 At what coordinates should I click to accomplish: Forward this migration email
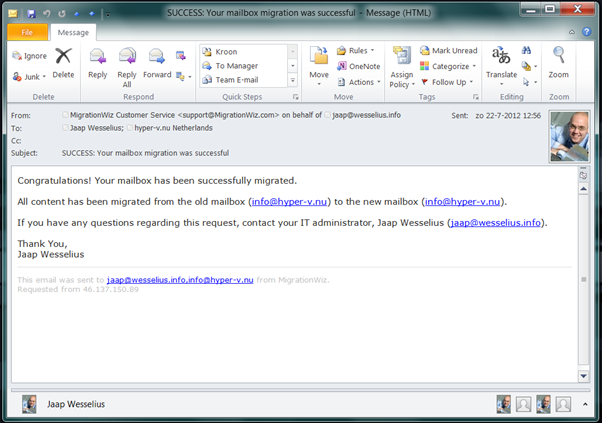[x=157, y=60]
